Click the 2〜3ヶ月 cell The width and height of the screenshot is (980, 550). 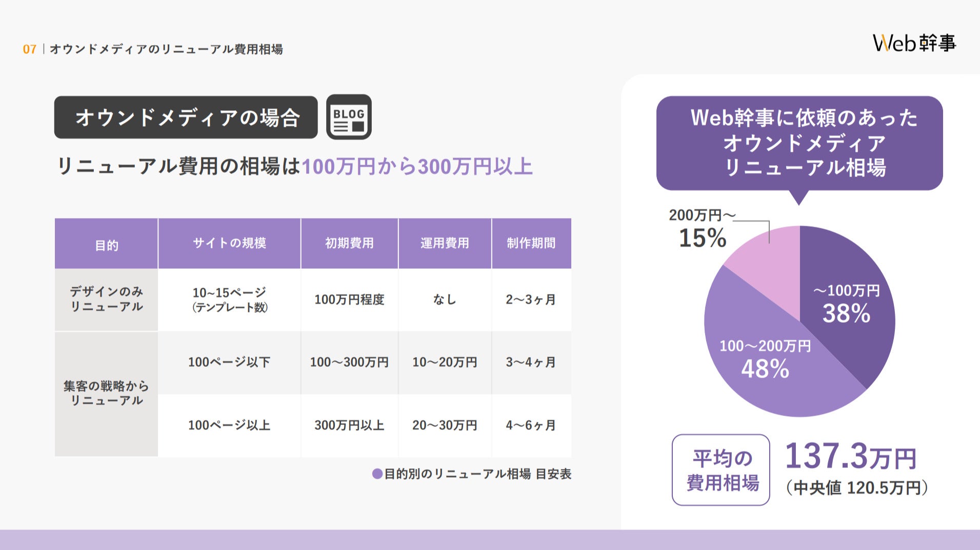point(531,300)
